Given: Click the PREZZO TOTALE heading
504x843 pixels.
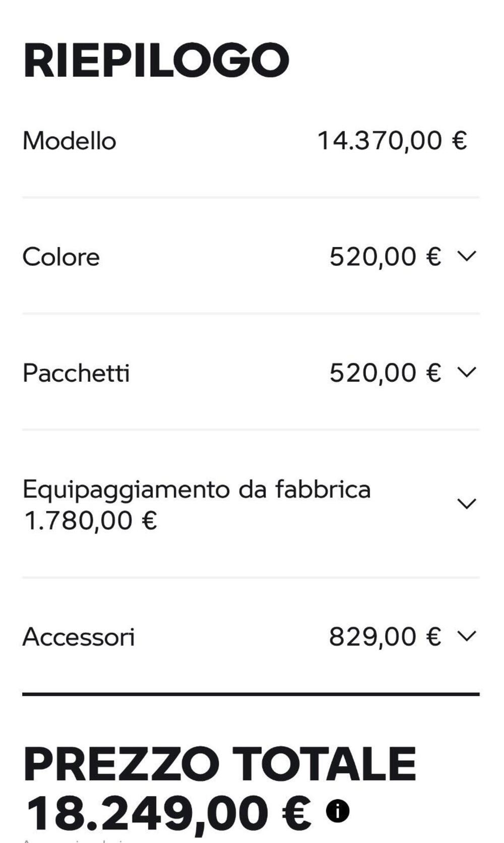Looking at the screenshot, I should coord(220,764).
